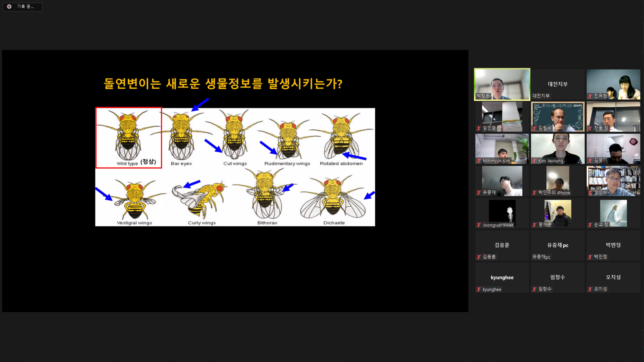Screen dimensions: 644x362
Task: Click the muted mic icon beside kyunghee
Action: pos(479,290)
